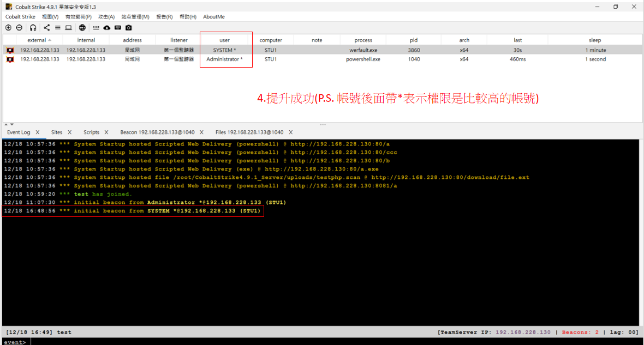The image size is (644, 345).
Task: Sort sessions by process column header
Action: click(363, 40)
